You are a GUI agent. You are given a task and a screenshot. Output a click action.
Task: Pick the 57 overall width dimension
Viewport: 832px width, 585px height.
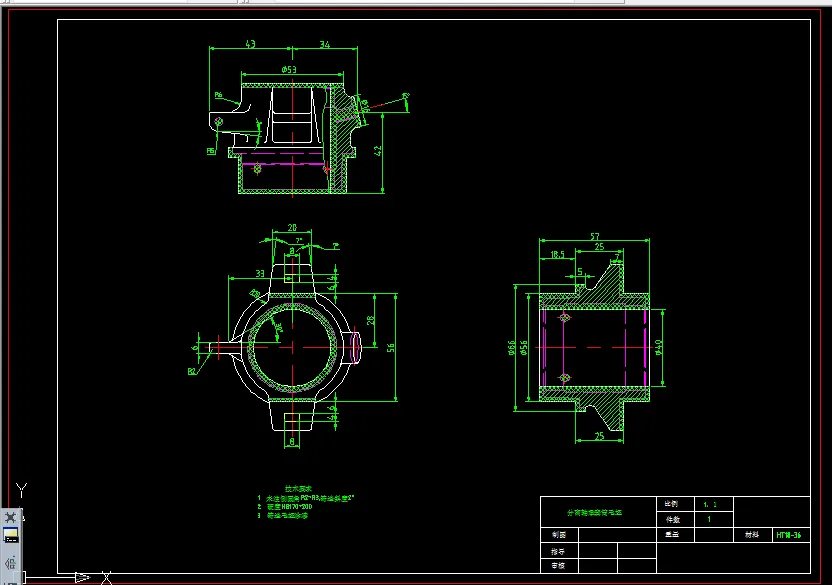point(595,236)
